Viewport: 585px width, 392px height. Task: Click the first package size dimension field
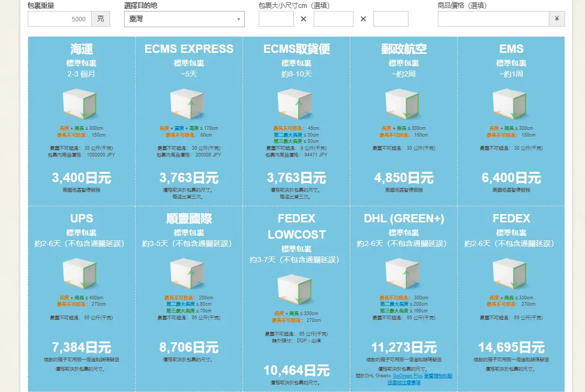276,19
